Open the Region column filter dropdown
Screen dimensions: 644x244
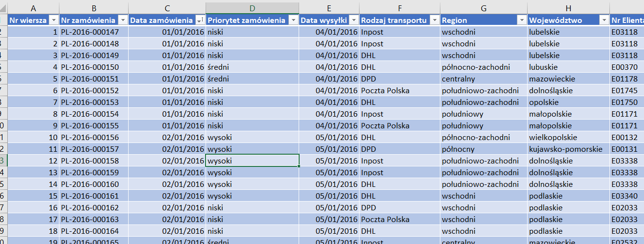pos(521,20)
